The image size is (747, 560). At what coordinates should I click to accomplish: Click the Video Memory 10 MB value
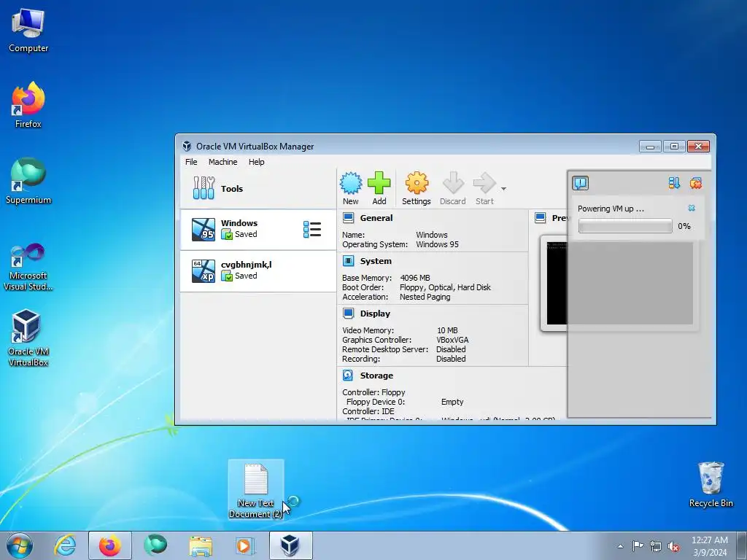pos(447,330)
